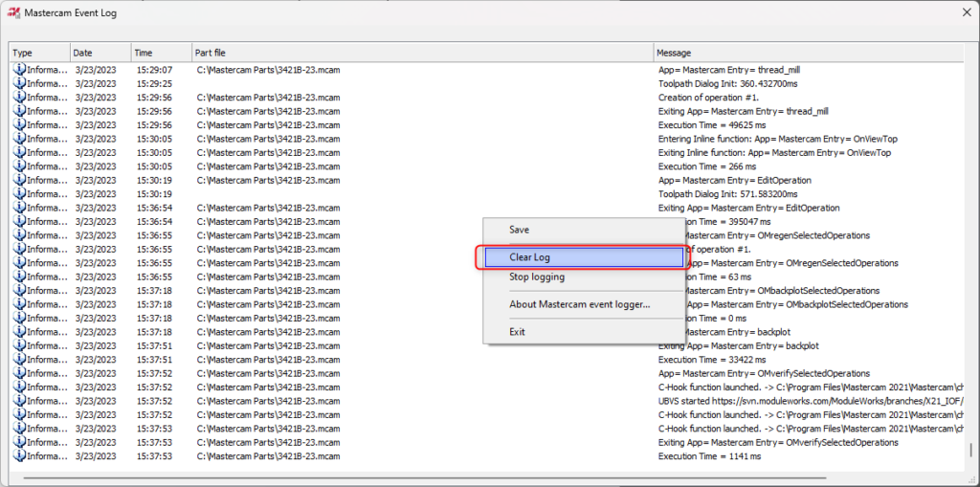Click info icon of Execution Time = 49625 ms row
980x487 pixels.
pos(19,124)
